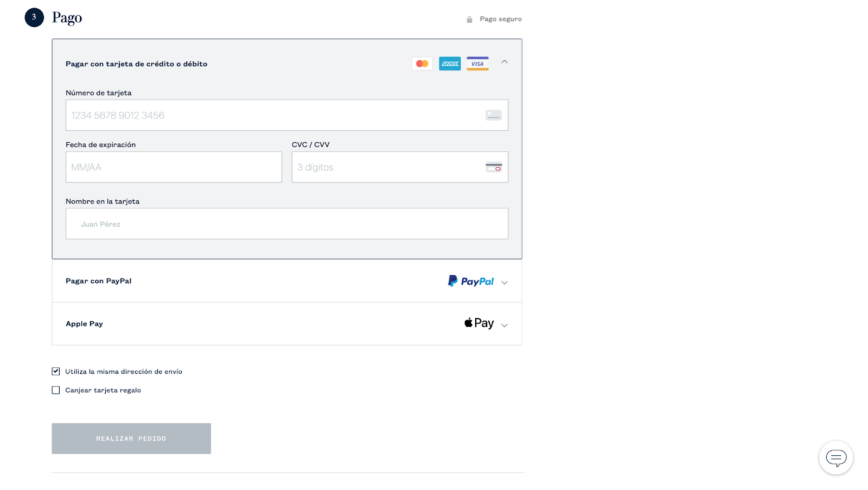Screen dimensions: 868x490
Task: Collapse the credit card payment section
Action: [x=505, y=62]
